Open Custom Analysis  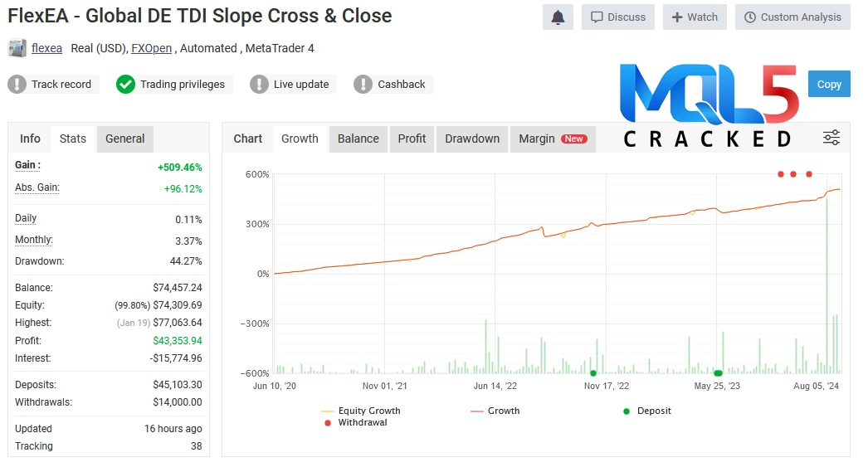tap(792, 17)
